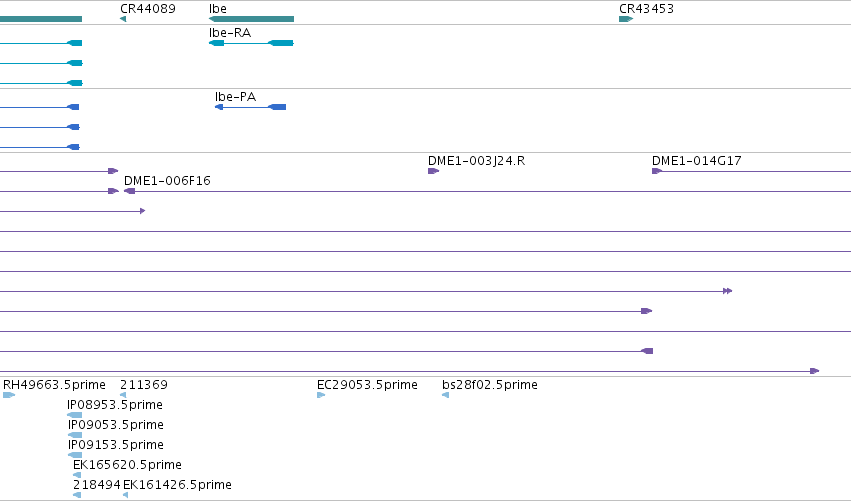
Task: Select the EC29053.5prime arrow glyph
Action: pos(321,395)
